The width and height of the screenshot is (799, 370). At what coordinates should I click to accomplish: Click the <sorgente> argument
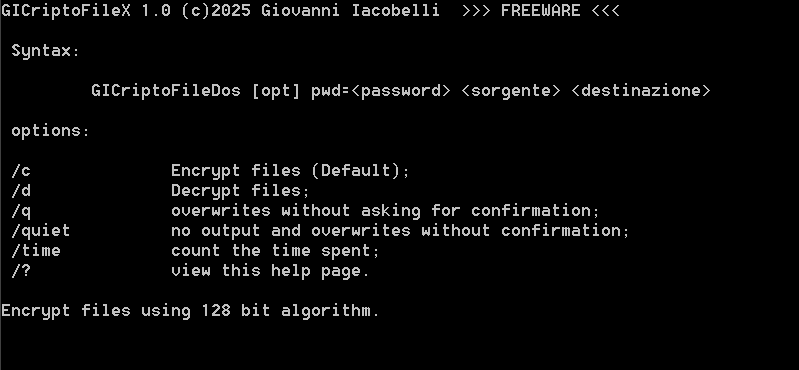coord(511,91)
